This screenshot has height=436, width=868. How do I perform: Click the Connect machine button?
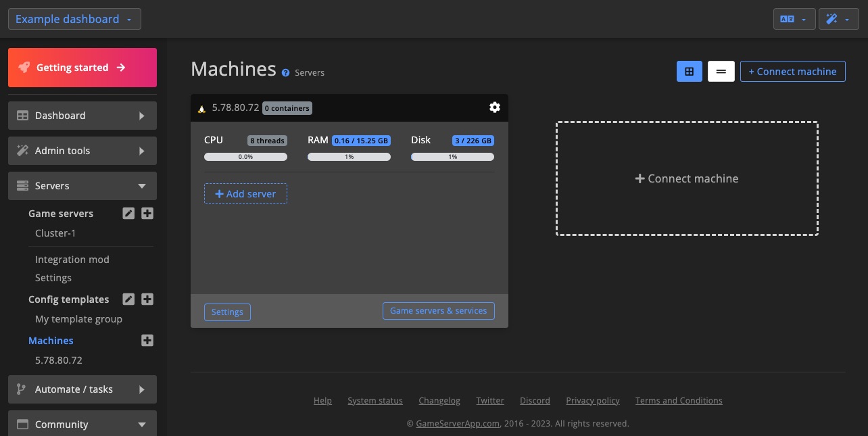tap(792, 71)
